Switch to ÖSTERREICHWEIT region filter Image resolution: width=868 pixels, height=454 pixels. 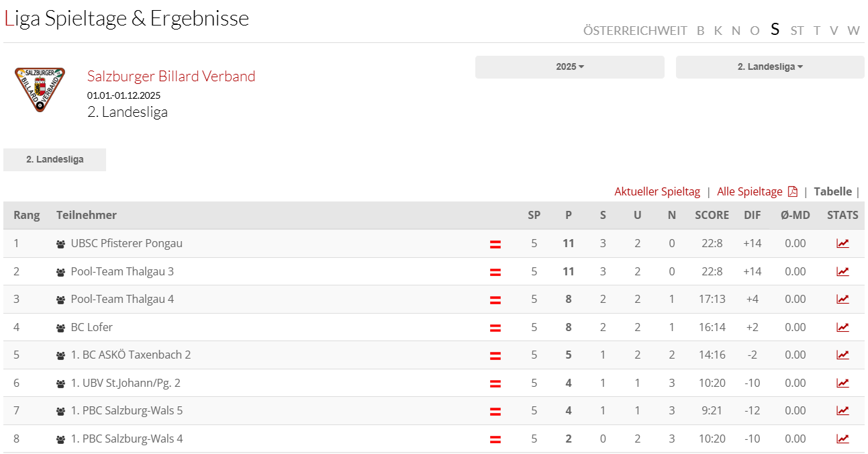[635, 31]
